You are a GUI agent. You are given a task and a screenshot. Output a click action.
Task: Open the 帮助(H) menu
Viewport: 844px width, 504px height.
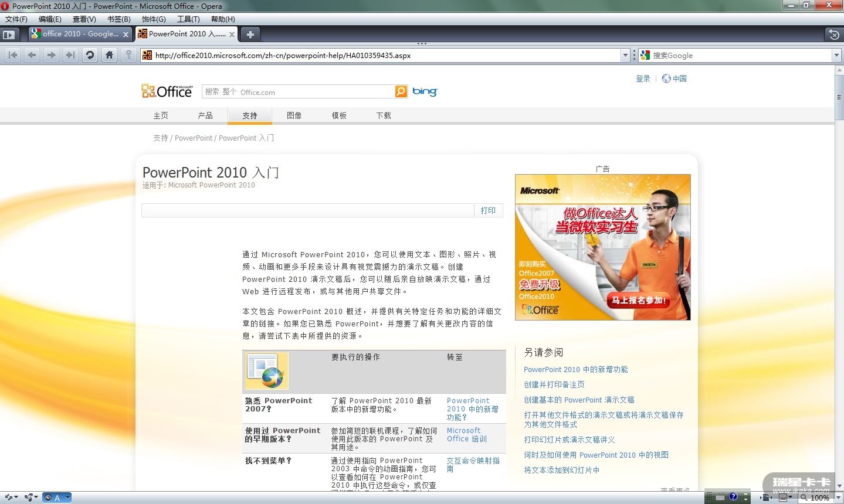(x=223, y=19)
